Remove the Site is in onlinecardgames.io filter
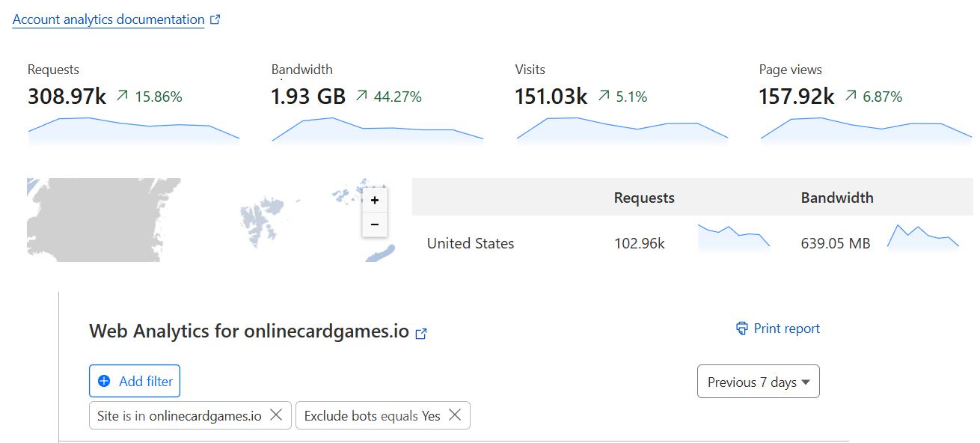 click(276, 415)
